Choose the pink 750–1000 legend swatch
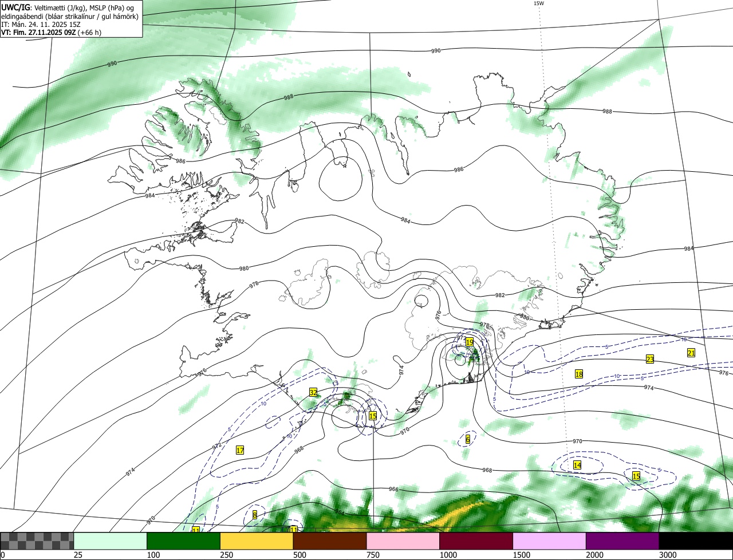This screenshot has width=733, height=560. tap(403, 541)
